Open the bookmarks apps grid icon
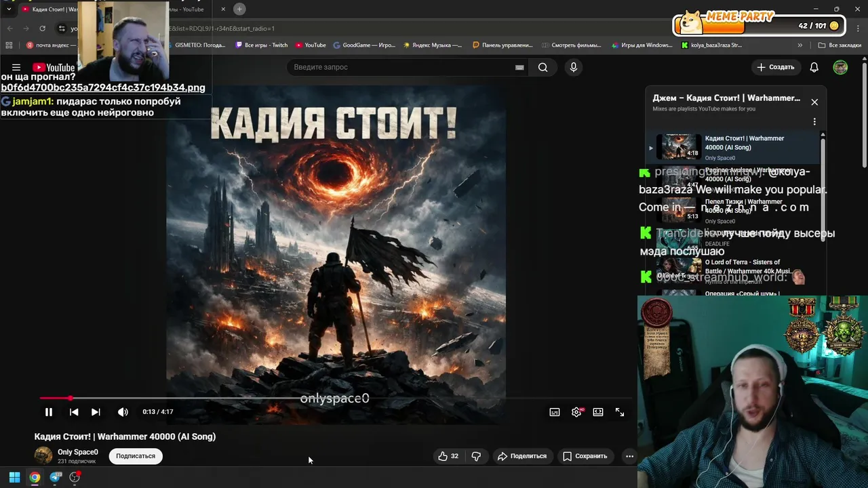 [9, 45]
